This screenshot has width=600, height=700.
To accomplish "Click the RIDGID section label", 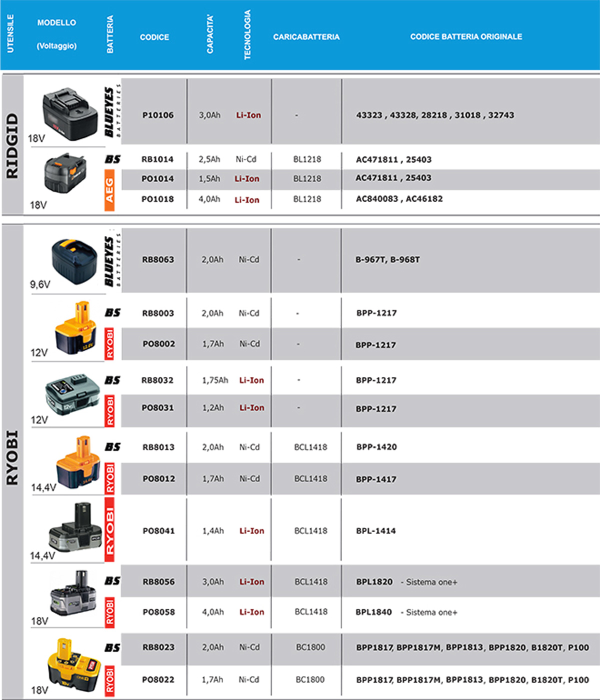I will point(12,145).
